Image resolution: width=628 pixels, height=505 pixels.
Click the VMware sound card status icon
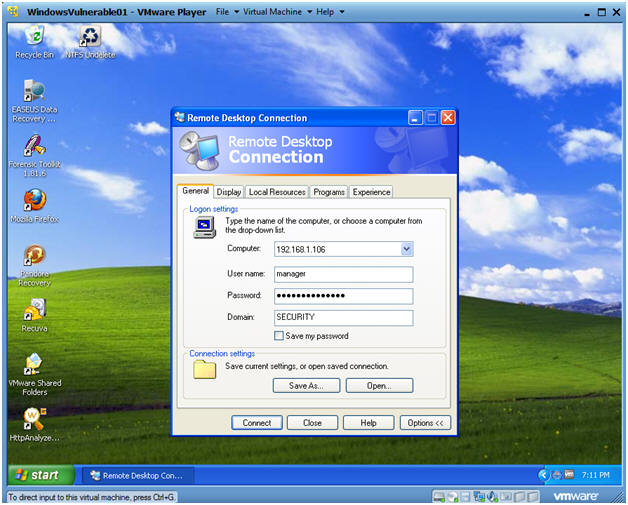pos(493,497)
